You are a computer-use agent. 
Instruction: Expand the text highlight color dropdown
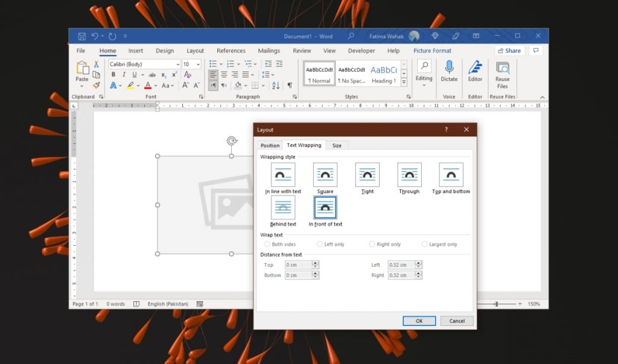pyautogui.click(x=137, y=86)
